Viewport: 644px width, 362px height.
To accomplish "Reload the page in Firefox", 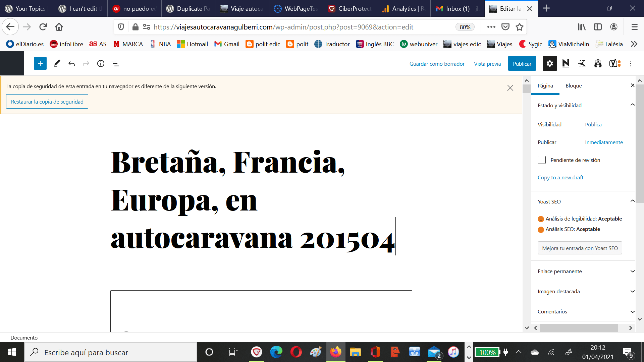I will [43, 27].
